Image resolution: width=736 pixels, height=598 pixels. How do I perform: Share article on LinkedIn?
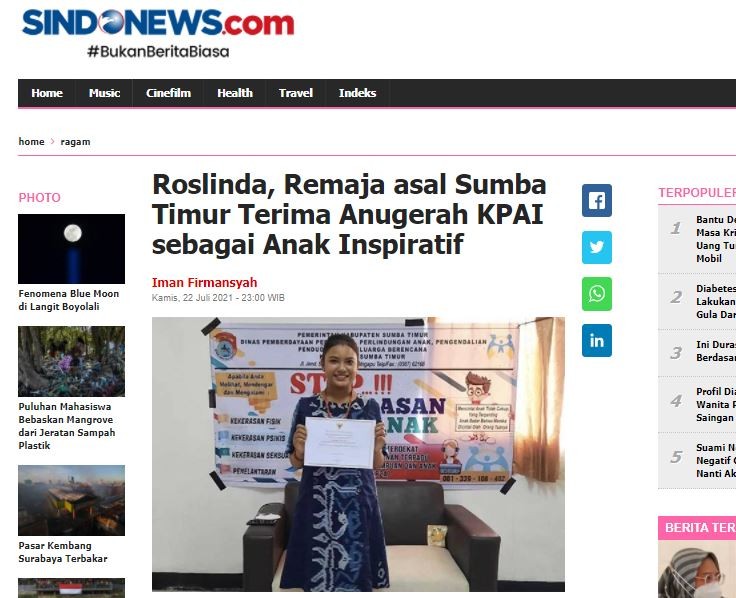(597, 340)
